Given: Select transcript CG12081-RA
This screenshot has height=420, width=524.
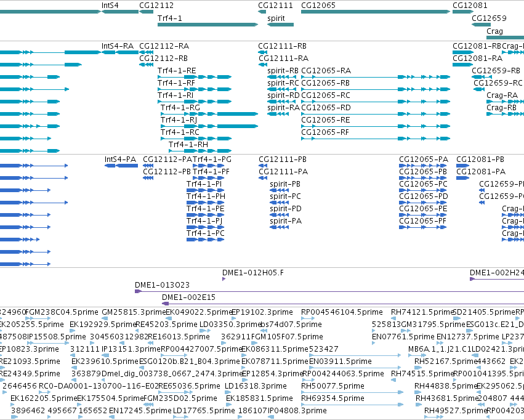Looking at the screenshot, I should click(463, 65).
